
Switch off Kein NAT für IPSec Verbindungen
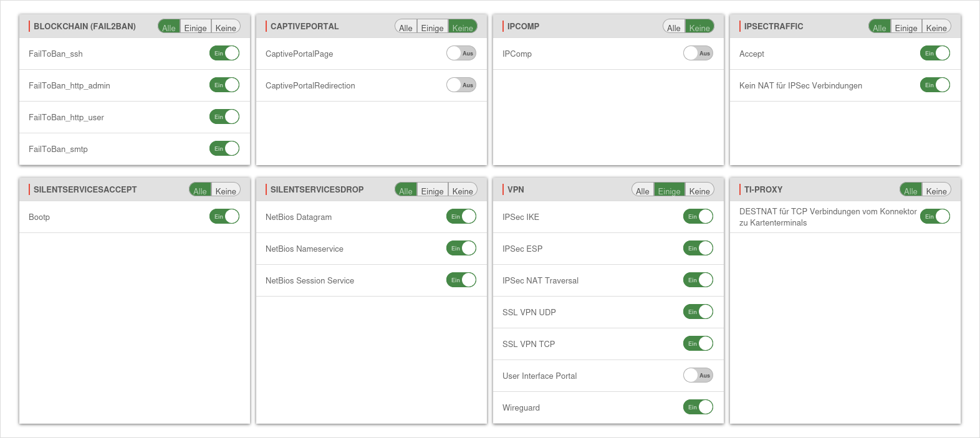[x=935, y=85]
